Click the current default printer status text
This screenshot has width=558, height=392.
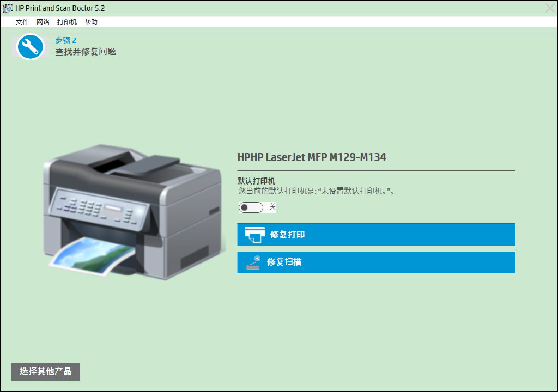point(317,192)
